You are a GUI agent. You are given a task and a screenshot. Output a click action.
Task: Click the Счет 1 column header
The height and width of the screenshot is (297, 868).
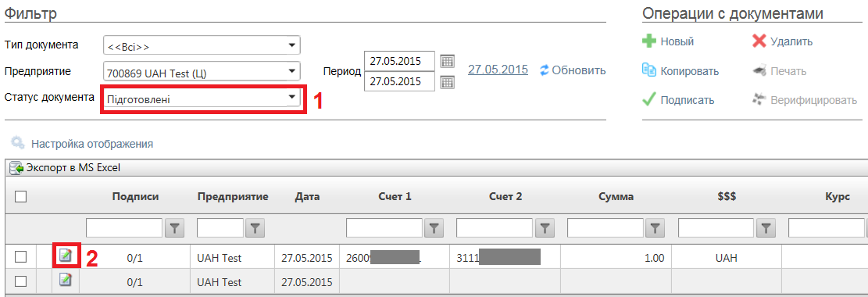click(x=395, y=197)
